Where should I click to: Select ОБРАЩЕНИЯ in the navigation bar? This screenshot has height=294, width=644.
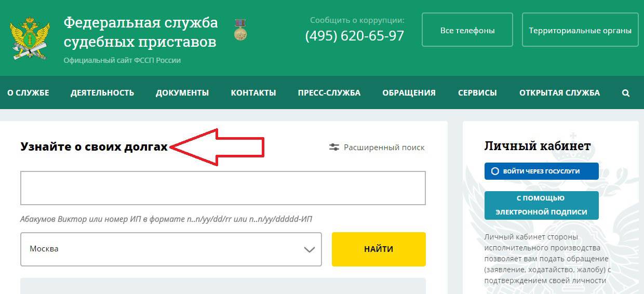[x=409, y=93]
